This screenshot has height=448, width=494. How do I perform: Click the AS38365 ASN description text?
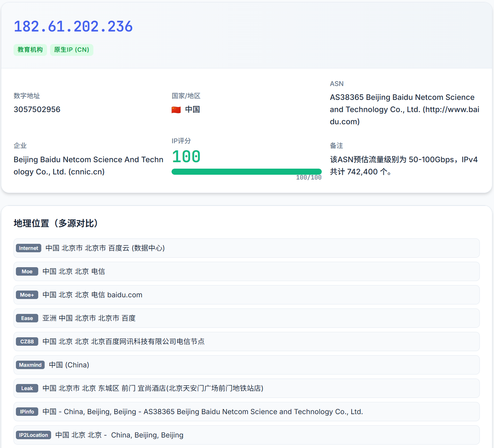point(405,109)
